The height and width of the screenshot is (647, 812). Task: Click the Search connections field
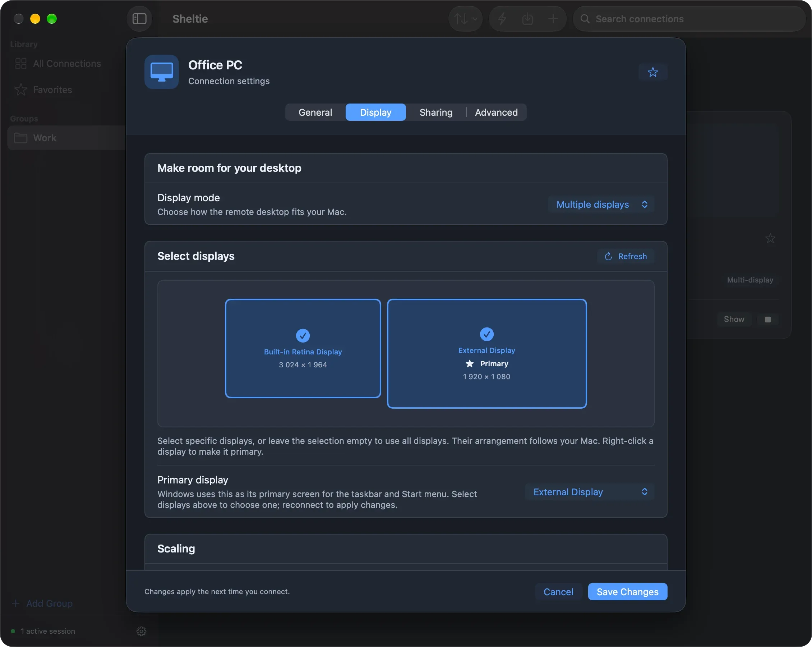click(689, 18)
